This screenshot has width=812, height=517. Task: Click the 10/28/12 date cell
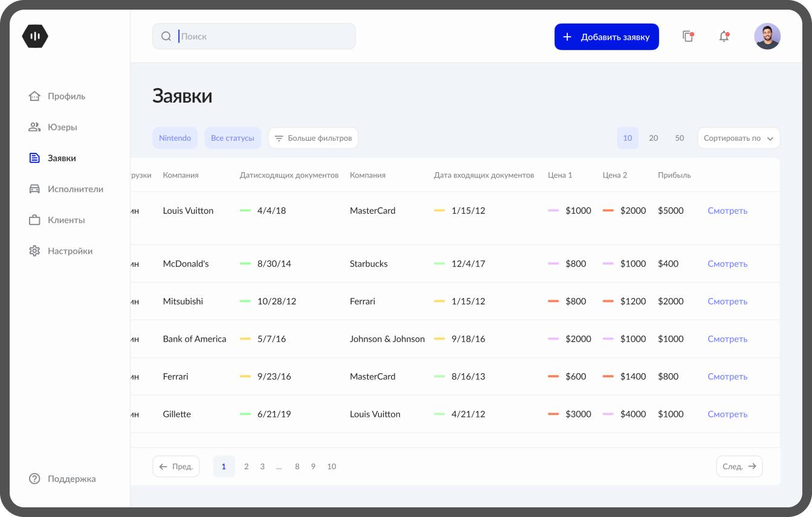pos(277,301)
